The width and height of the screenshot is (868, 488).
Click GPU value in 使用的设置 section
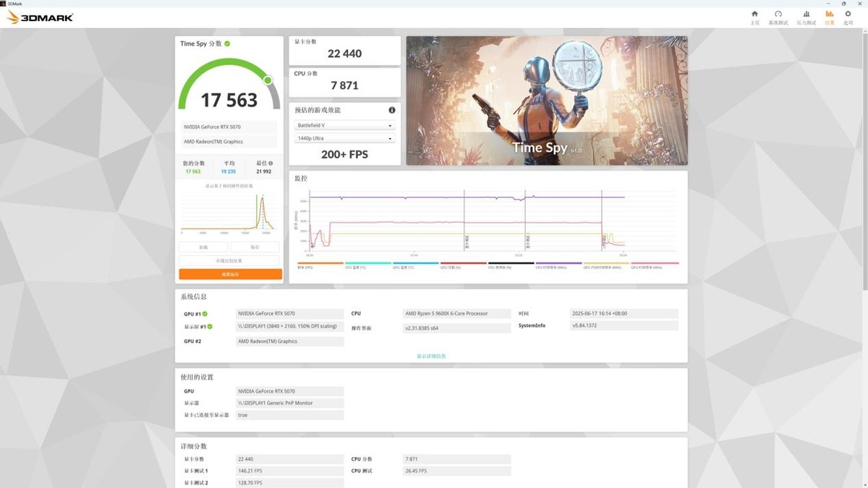(290, 391)
